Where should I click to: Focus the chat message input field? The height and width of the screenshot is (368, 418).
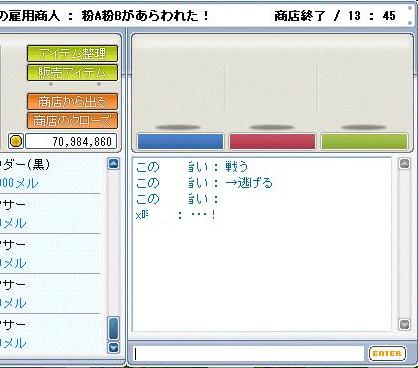click(x=248, y=354)
